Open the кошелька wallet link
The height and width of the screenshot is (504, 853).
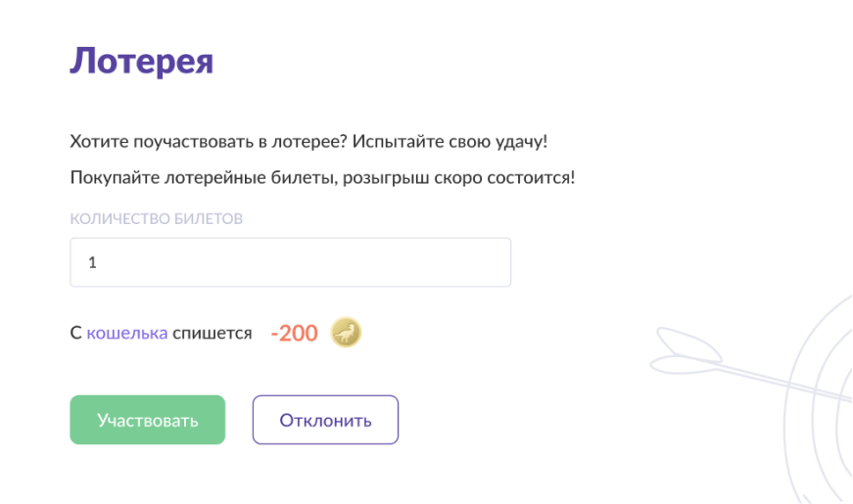(x=126, y=333)
